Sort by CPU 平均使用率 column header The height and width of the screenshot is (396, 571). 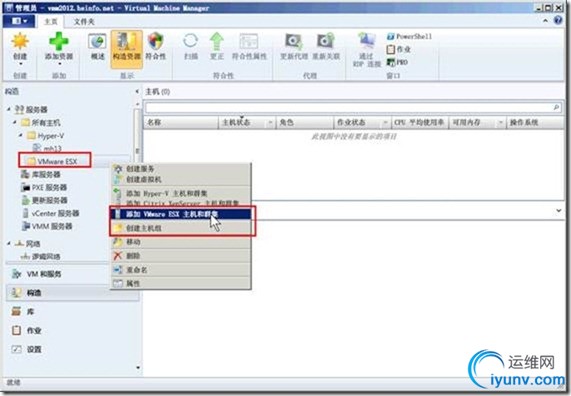point(420,122)
